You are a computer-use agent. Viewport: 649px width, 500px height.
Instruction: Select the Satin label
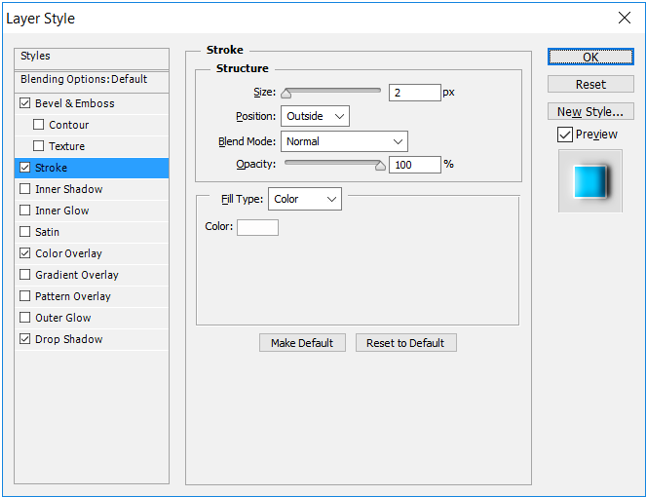47,232
